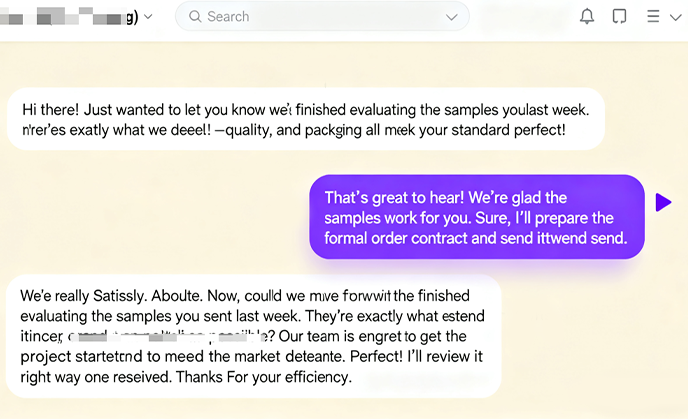Select the "Hi there! Just wanted" message bubble
688x419 pixels.
click(305, 119)
